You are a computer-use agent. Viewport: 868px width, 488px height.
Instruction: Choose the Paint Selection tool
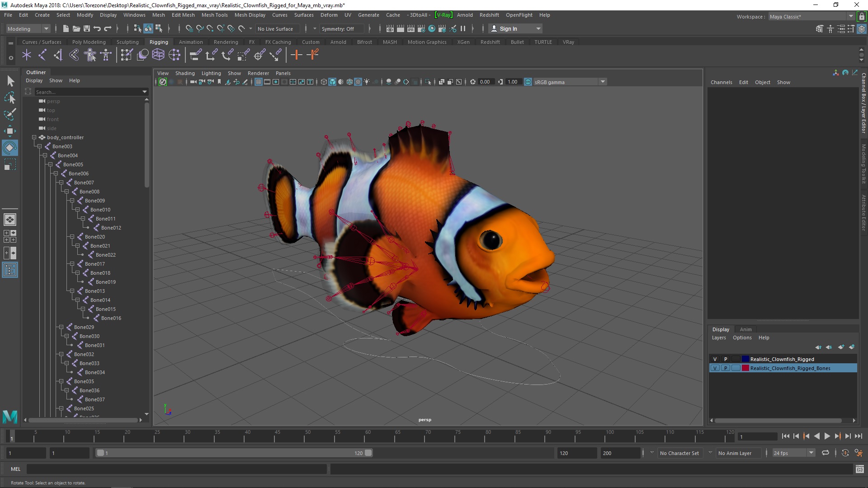pos(10,114)
